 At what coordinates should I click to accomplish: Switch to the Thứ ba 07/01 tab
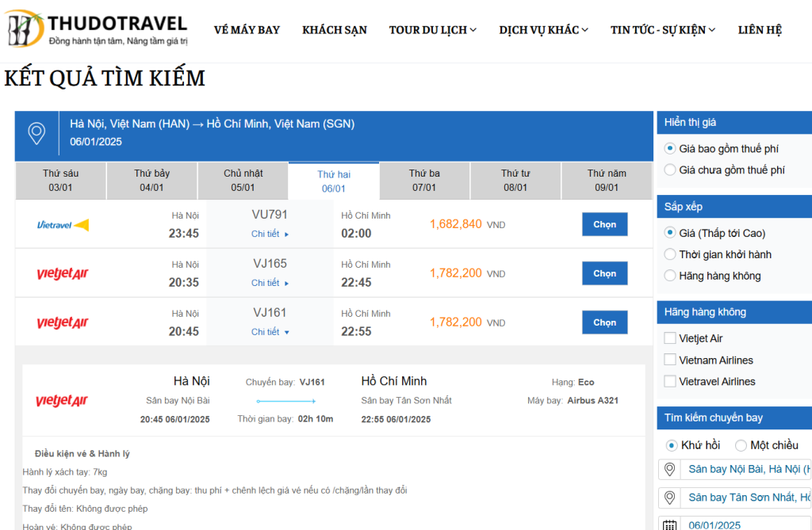tap(424, 180)
